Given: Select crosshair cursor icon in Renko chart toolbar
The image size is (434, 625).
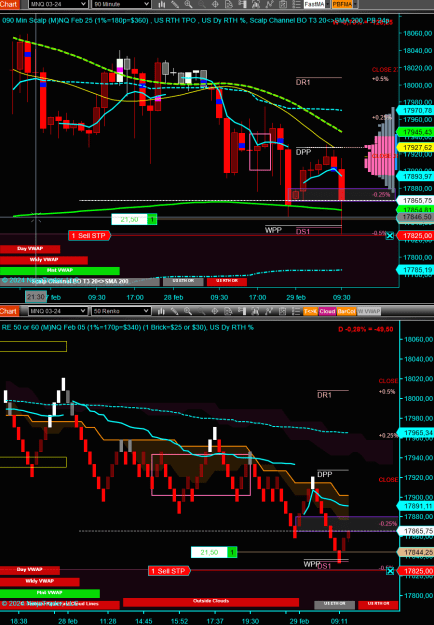Looking at the screenshot, I should [x=215, y=311].
